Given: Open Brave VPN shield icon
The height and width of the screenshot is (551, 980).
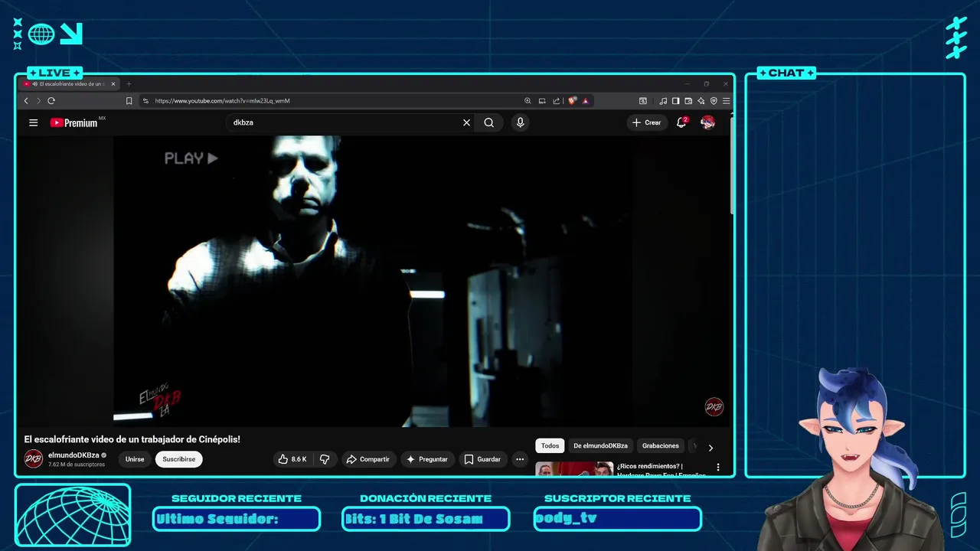Looking at the screenshot, I should click(x=714, y=101).
